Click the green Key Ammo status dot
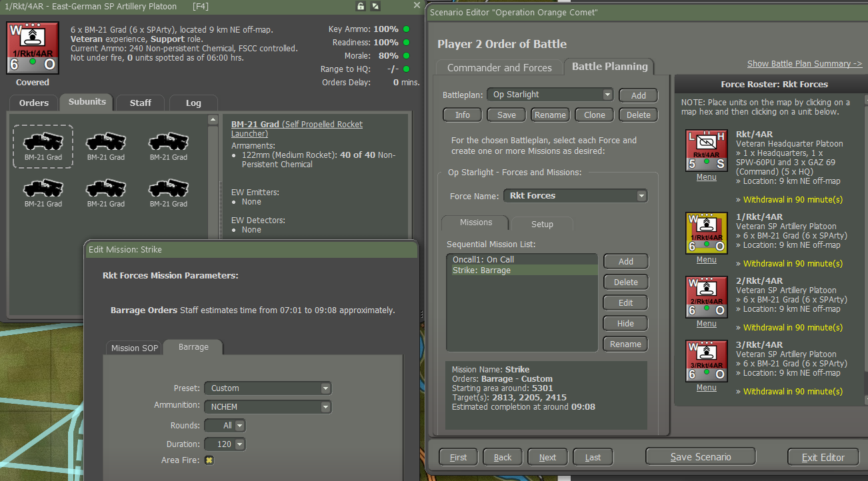868x481 pixels. click(x=406, y=29)
